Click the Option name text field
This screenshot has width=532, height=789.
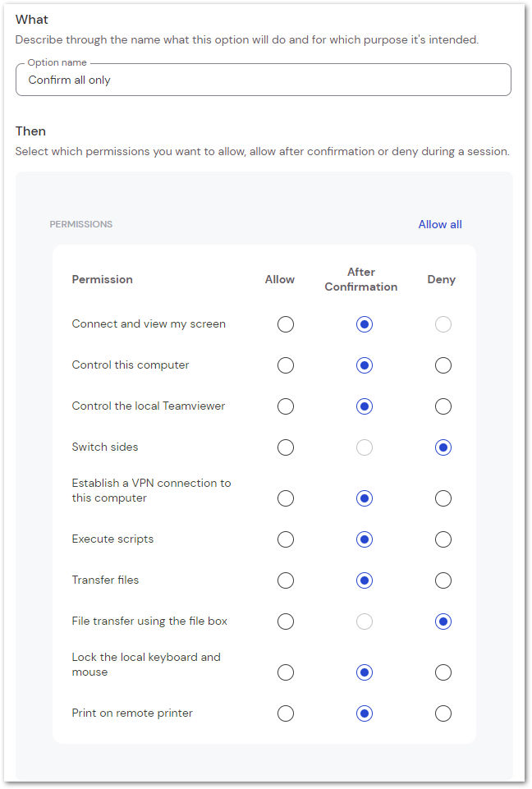(264, 80)
